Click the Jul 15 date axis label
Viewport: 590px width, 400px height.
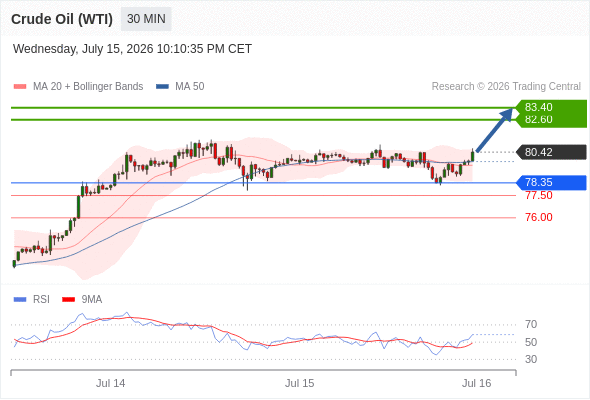click(300, 383)
